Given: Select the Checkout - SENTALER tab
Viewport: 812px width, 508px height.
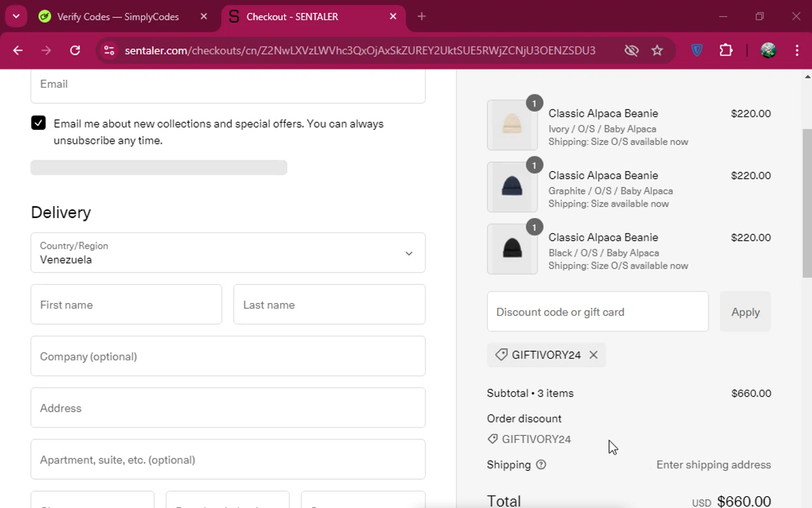Looking at the screenshot, I should pyautogui.click(x=312, y=17).
